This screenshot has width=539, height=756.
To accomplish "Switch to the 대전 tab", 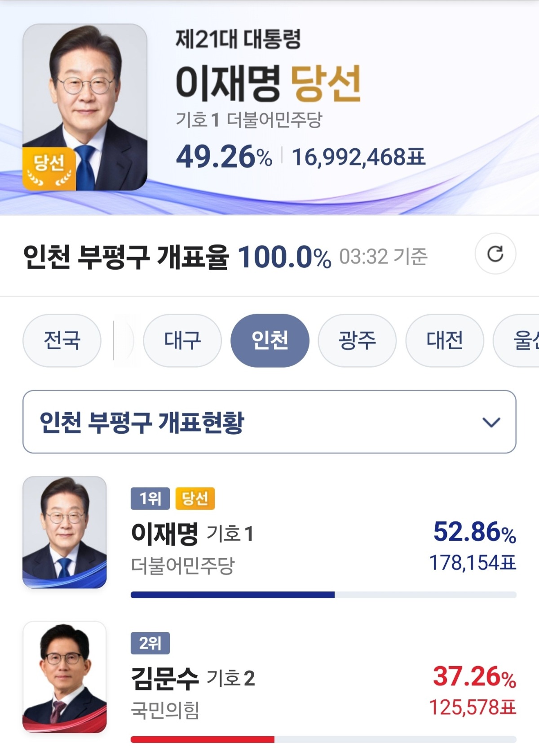I will [445, 340].
